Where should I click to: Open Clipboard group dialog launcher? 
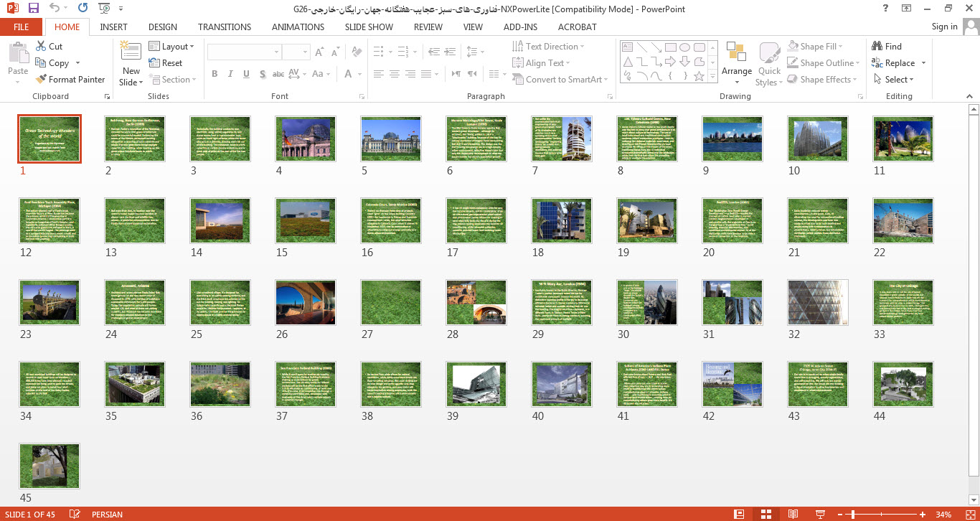click(108, 96)
